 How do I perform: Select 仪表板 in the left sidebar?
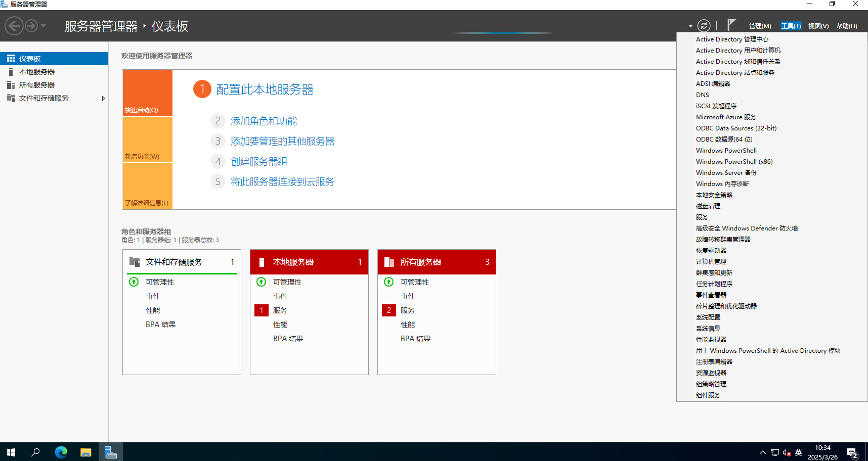[54, 59]
